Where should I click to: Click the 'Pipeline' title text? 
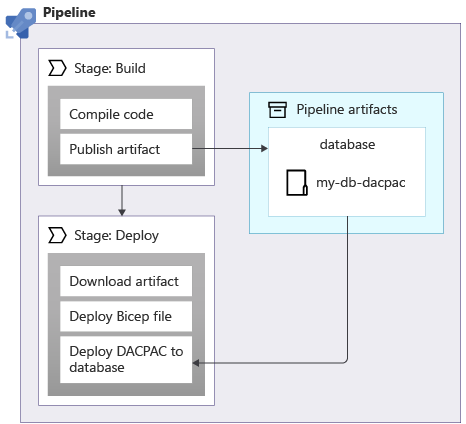pyautogui.click(x=69, y=13)
